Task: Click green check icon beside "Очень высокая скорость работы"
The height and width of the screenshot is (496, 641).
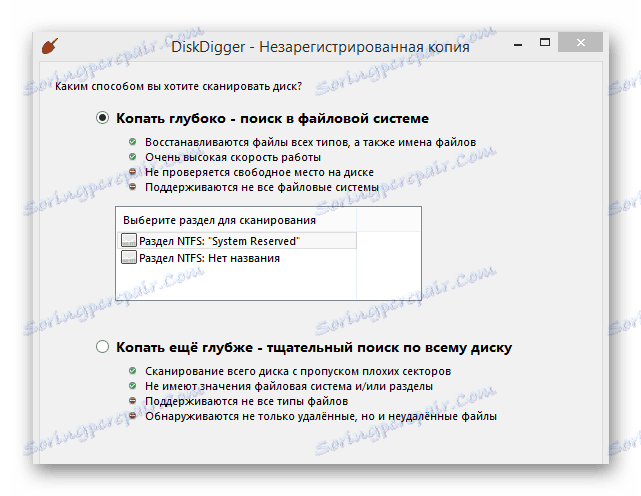Action: tap(132, 157)
